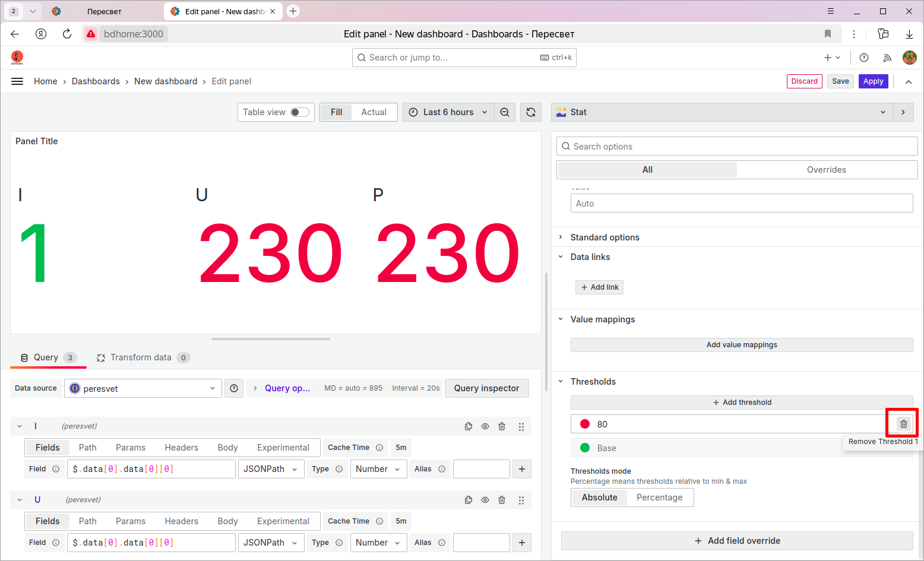Toggle the Table view switch

[x=300, y=112]
